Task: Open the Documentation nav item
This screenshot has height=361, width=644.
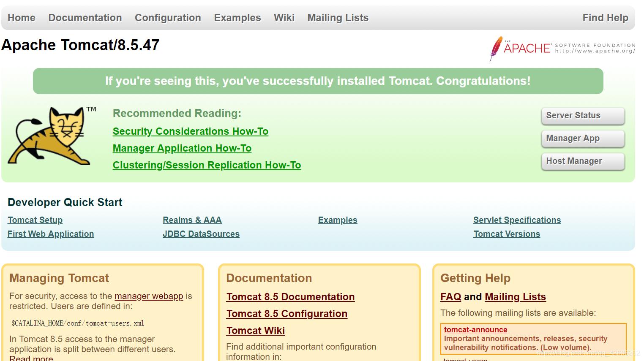Action: pyautogui.click(x=85, y=18)
